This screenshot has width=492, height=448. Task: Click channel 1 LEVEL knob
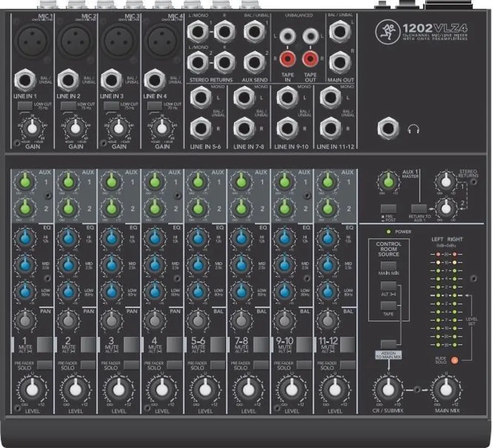click(x=32, y=390)
